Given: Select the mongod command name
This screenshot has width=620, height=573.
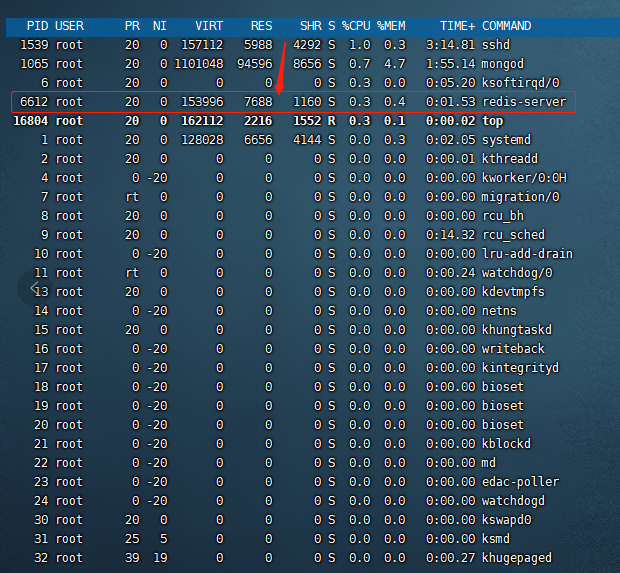Looking at the screenshot, I should 503,64.
